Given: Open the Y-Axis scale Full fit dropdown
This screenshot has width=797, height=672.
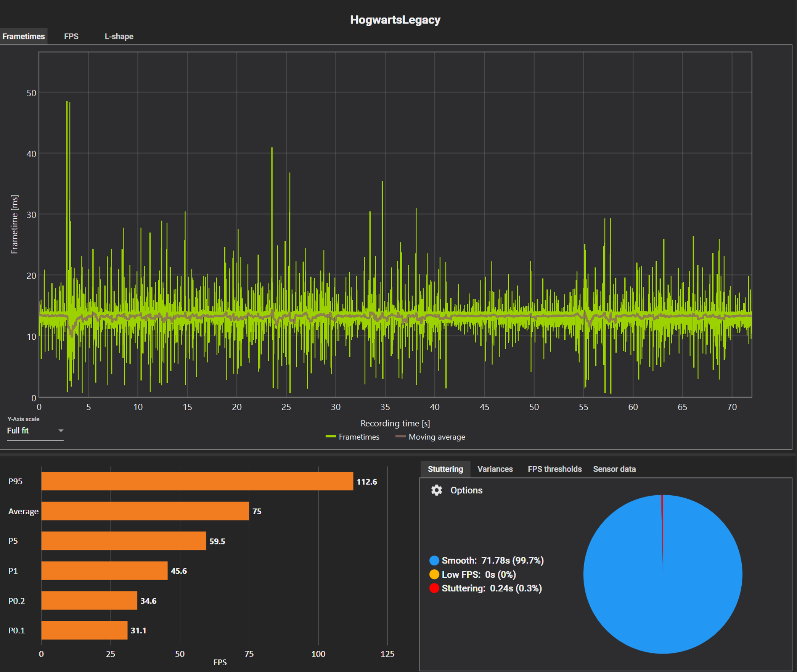Looking at the screenshot, I should point(34,431).
